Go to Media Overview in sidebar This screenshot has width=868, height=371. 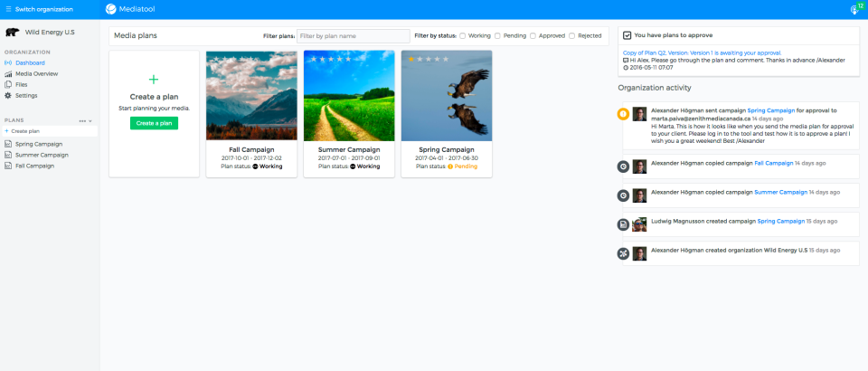pos(36,74)
